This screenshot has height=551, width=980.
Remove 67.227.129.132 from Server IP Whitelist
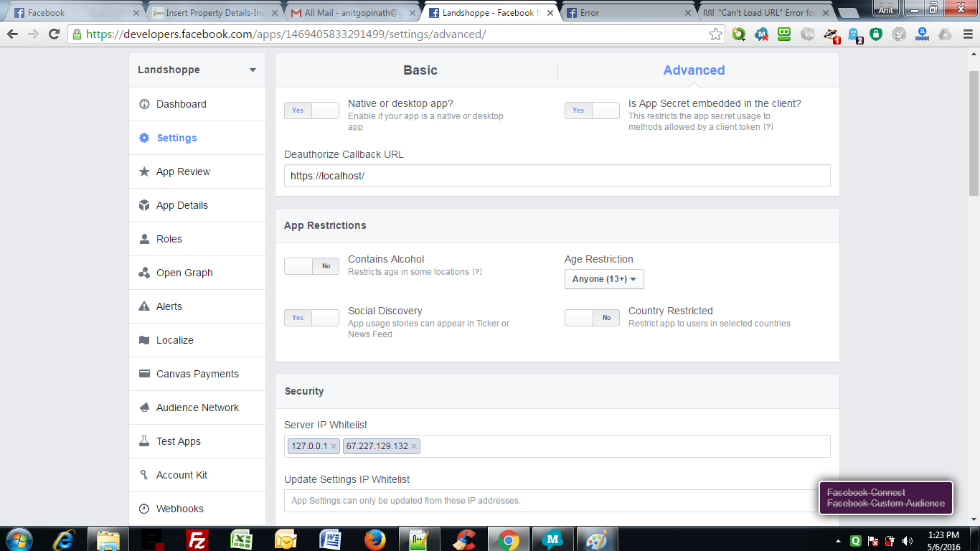pos(414,446)
